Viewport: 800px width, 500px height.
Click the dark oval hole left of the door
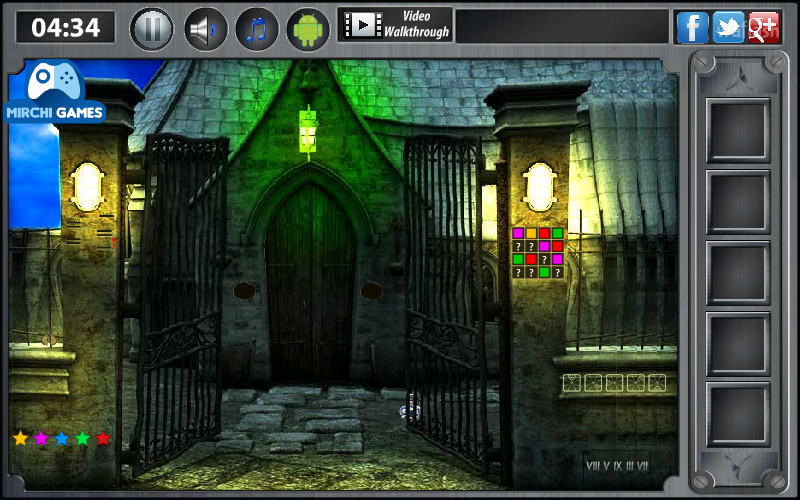pos(244,291)
